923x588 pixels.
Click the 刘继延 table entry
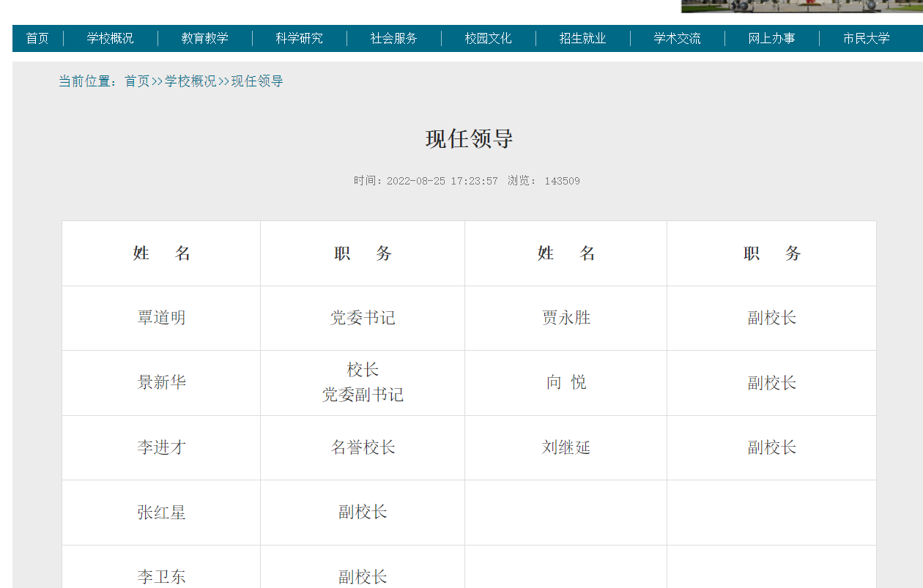pyautogui.click(x=566, y=447)
